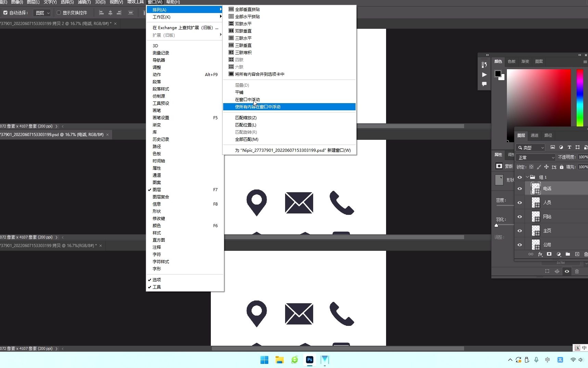Collapse the 组 1 layer group
This screenshot has height=368, width=588.
click(x=528, y=177)
